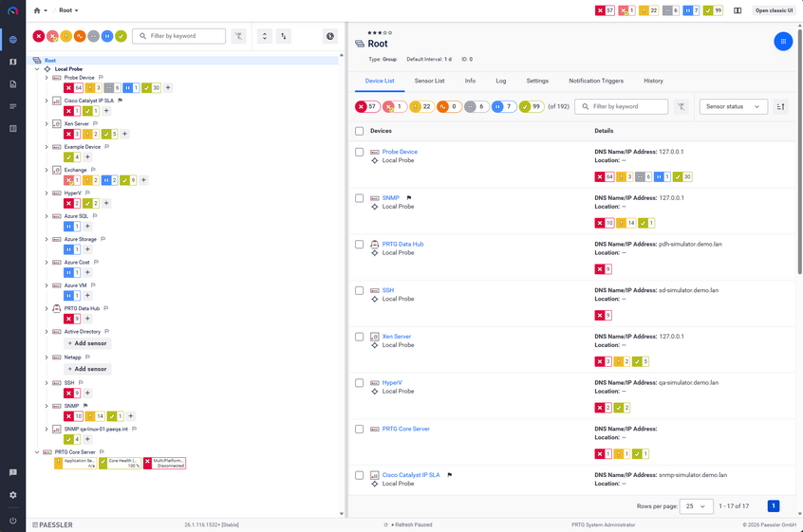The height and width of the screenshot is (532, 803).
Task: Tick the SNMP row checkbox
Action: [x=360, y=198]
